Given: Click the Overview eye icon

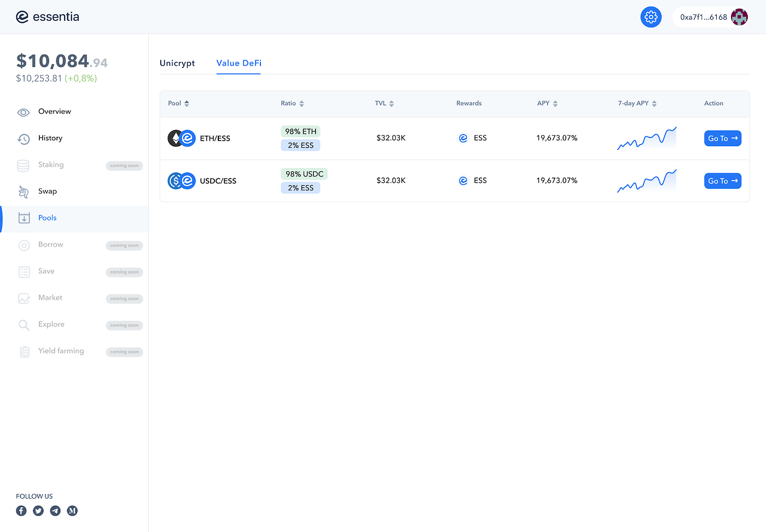Looking at the screenshot, I should point(24,112).
